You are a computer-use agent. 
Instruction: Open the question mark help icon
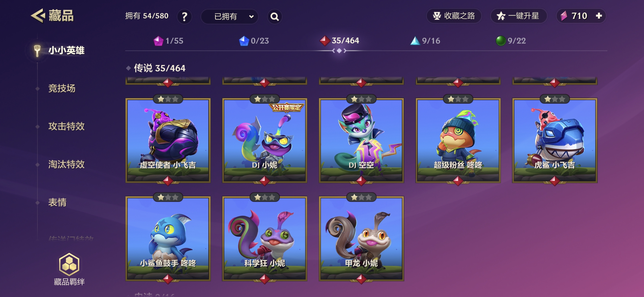coord(184,16)
